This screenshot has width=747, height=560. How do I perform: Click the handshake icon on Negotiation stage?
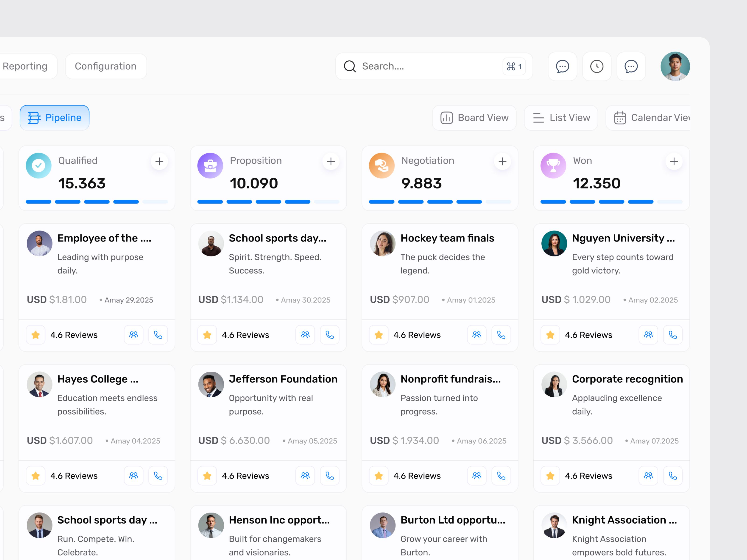[x=382, y=165]
